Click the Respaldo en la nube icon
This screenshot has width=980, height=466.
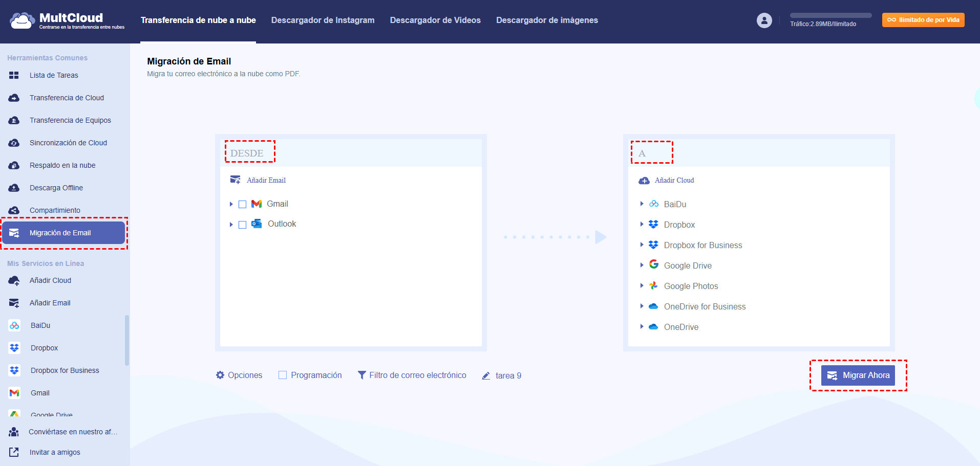14,165
